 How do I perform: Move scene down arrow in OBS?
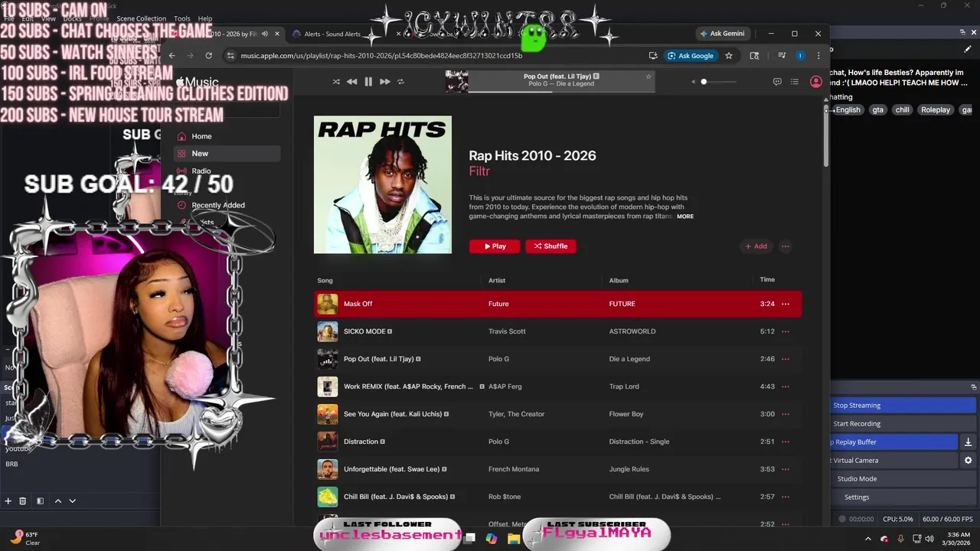72,500
